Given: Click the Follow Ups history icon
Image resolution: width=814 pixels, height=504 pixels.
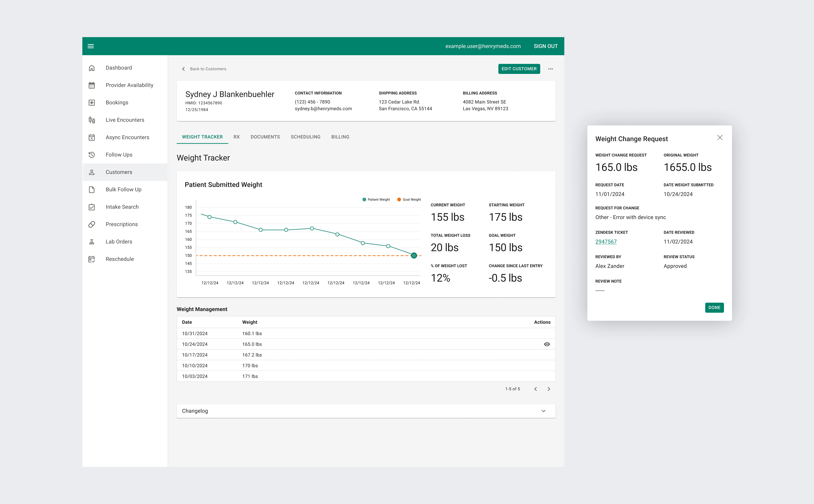Looking at the screenshot, I should tap(92, 155).
